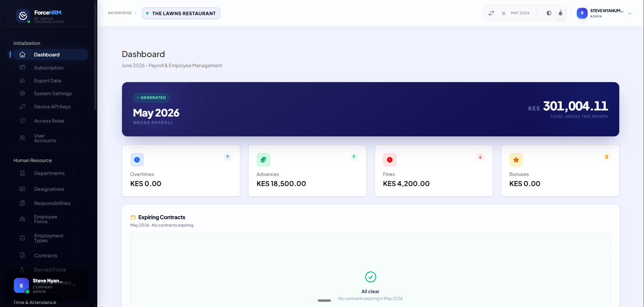Click the User Accounts people icon
The image size is (644, 307).
pyautogui.click(x=22, y=138)
